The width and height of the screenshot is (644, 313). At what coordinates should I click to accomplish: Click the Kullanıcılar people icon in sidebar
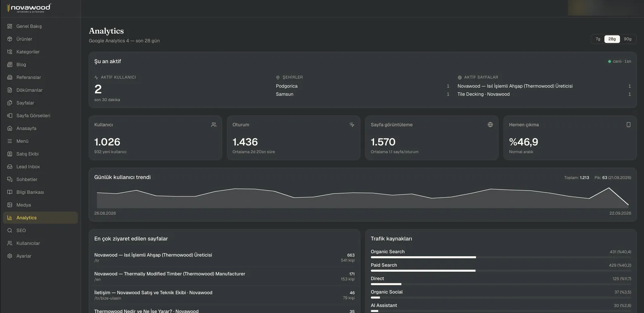(x=10, y=243)
